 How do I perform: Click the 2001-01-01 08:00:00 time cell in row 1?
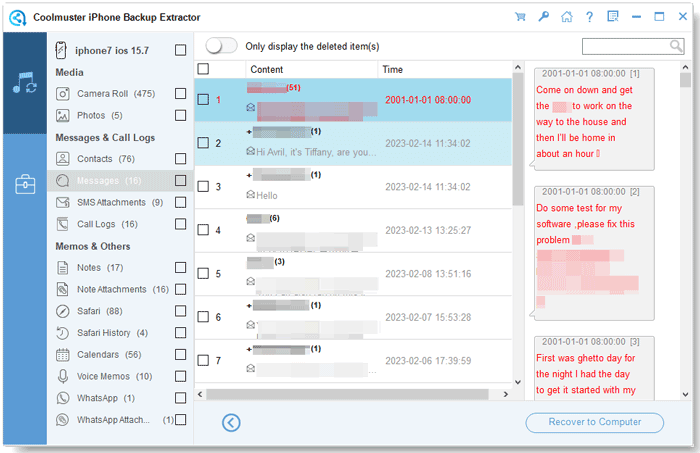coord(428,100)
